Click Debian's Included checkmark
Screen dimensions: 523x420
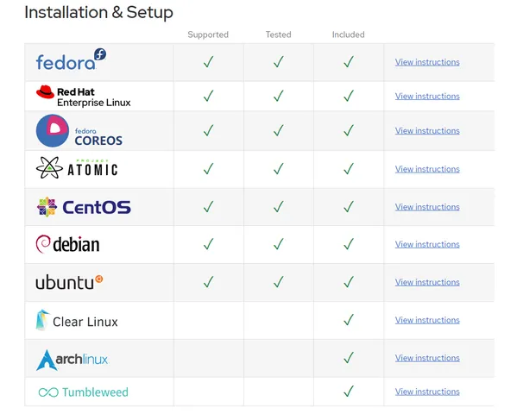(x=349, y=244)
